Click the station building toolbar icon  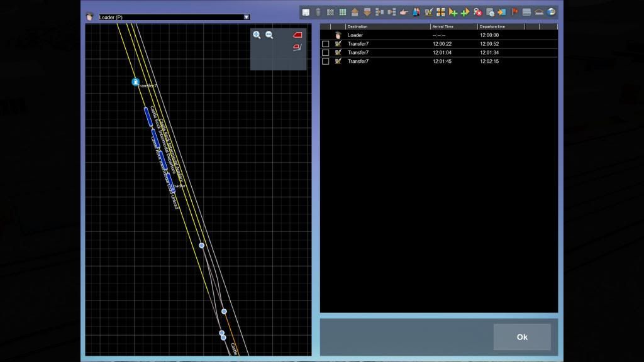539,13
